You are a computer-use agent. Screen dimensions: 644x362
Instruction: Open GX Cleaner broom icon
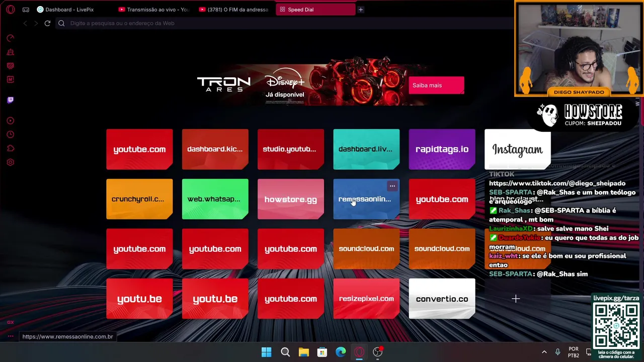[10, 52]
